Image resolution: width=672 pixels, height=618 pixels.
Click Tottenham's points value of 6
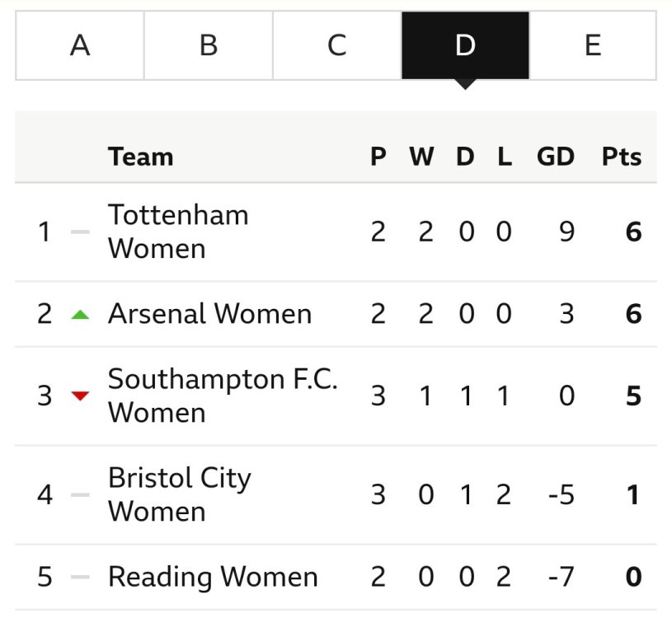633,232
